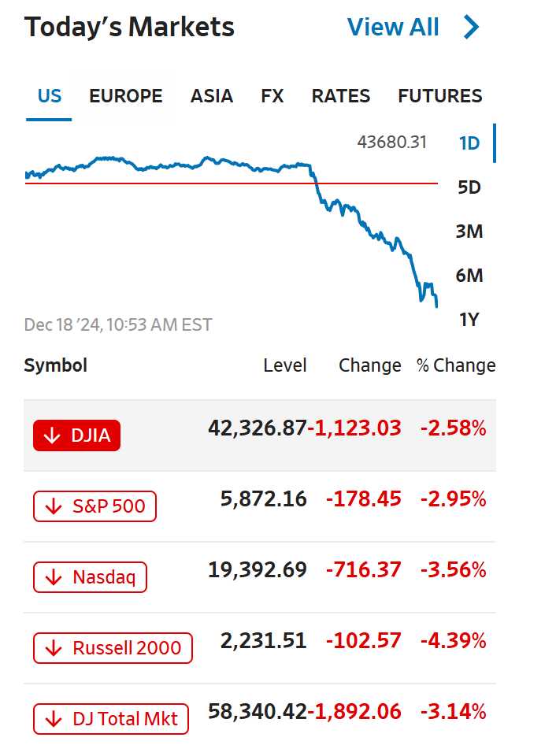The height and width of the screenshot is (756, 556).
Task: Click the DJ Total Mkt down-arrow icon
Action: 54,719
